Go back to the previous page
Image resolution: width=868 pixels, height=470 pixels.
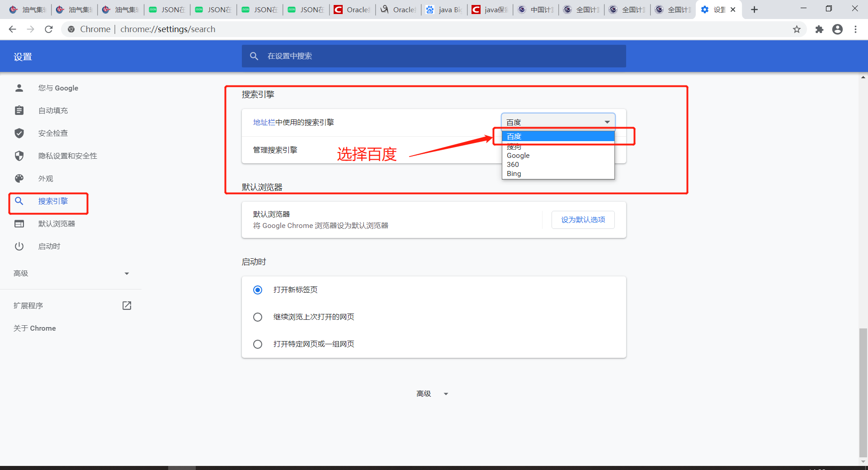[x=13, y=29]
